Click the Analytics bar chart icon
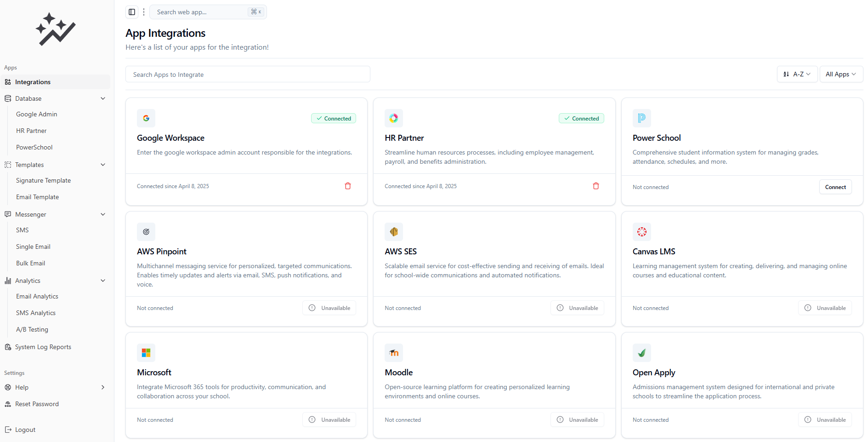The image size is (868, 442). point(8,281)
